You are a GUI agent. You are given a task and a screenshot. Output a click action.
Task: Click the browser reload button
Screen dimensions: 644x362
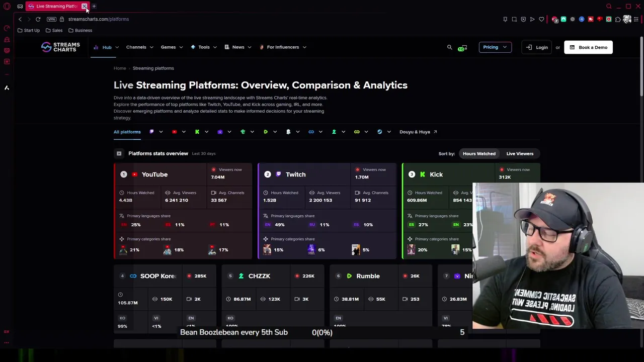point(38,19)
